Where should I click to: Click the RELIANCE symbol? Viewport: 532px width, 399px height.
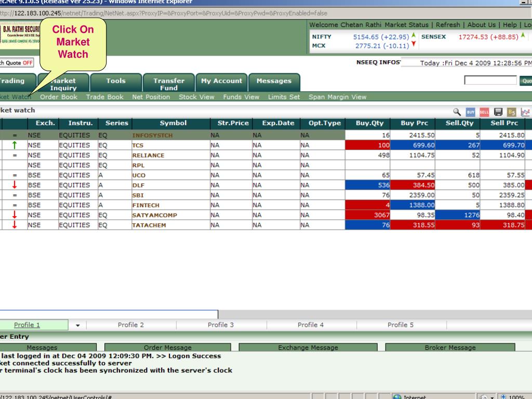pyautogui.click(x=148, y=155)
